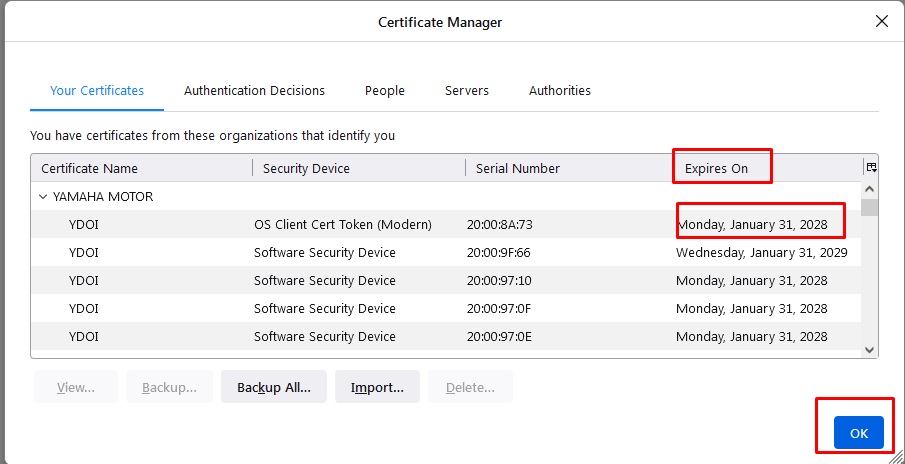Click the Backup All button
Screen dimensions: 905x464
pos(274,387)
